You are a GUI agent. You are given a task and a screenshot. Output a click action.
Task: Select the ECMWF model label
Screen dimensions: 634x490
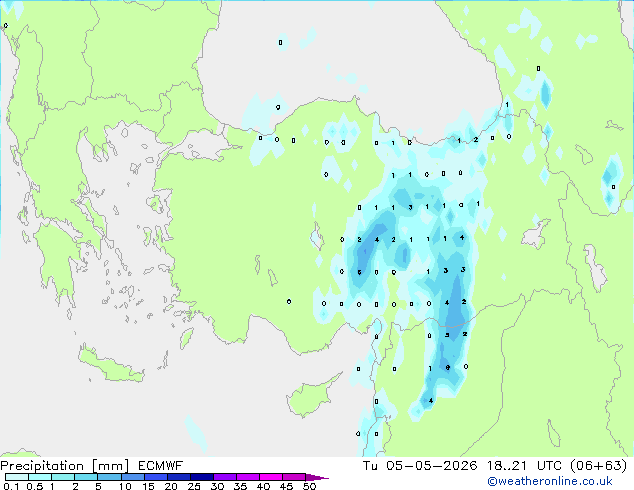click(x=161, y=466)
